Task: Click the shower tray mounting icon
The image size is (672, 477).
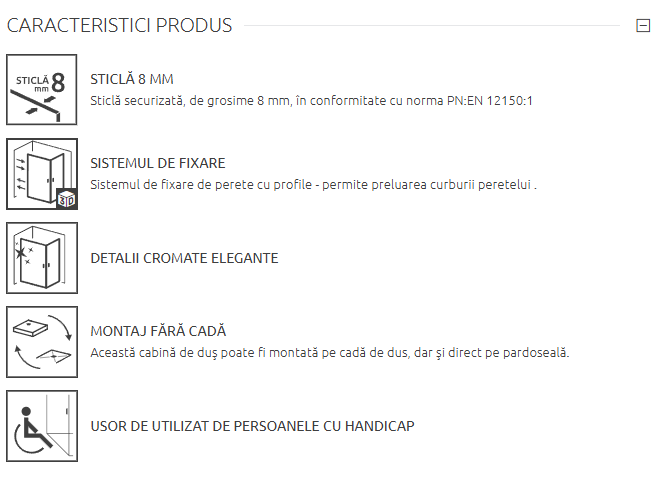Action: [x=42, y=342]
